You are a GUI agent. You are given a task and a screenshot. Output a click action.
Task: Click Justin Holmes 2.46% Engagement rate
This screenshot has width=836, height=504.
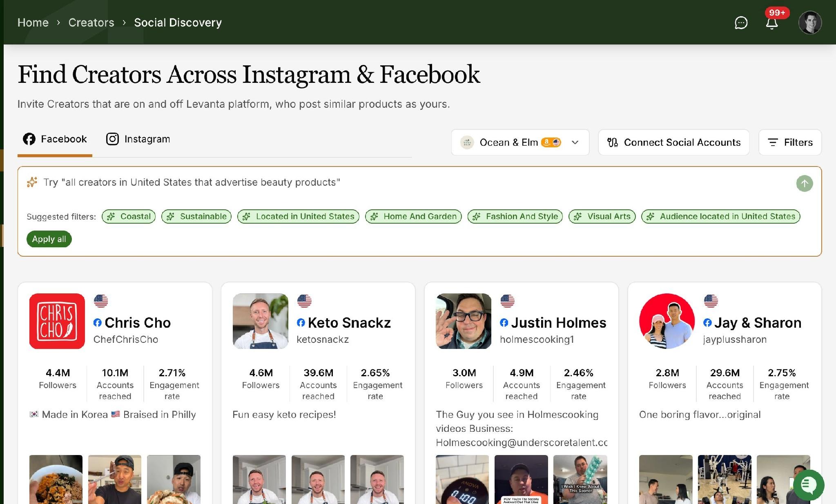pyautogui.click(x=580, y=384)
